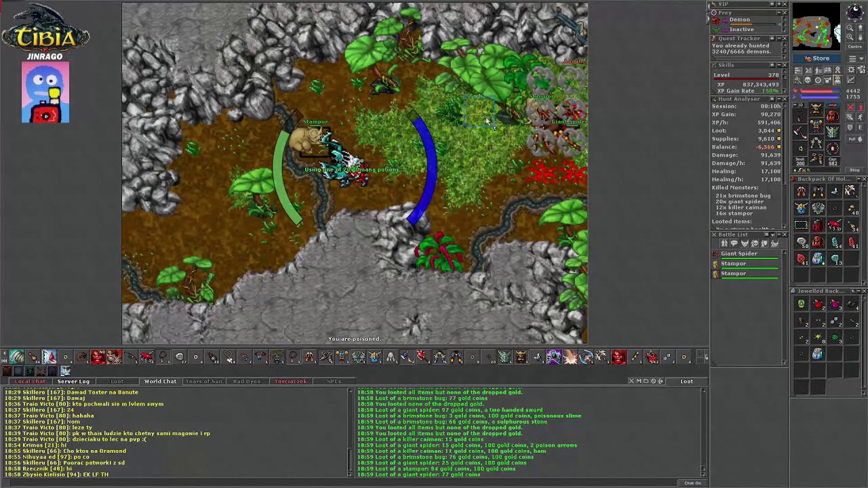Toggle the first Battle List filter icon

click(724, 243)
